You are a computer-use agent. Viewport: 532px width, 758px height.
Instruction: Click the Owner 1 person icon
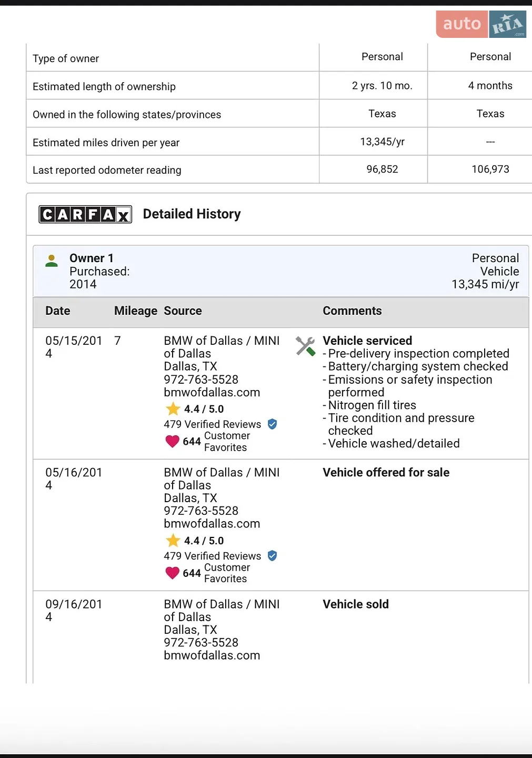coord(52,261)
